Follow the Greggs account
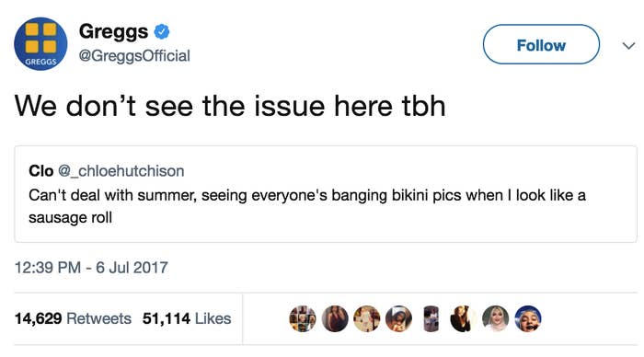The height and width of the screenshot is (357, 644). tap(541, 44)
